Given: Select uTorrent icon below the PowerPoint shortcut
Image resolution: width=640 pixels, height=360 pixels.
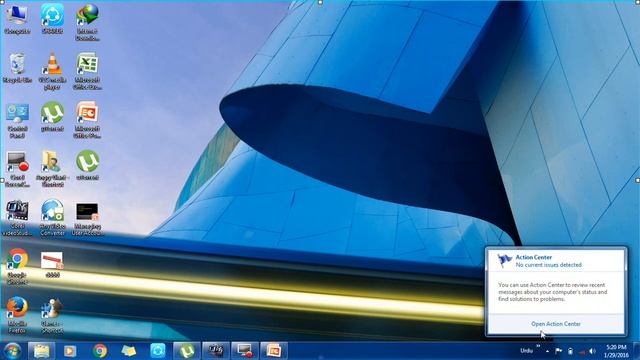Looking at the screenshot, I should (x=87, y=166).
